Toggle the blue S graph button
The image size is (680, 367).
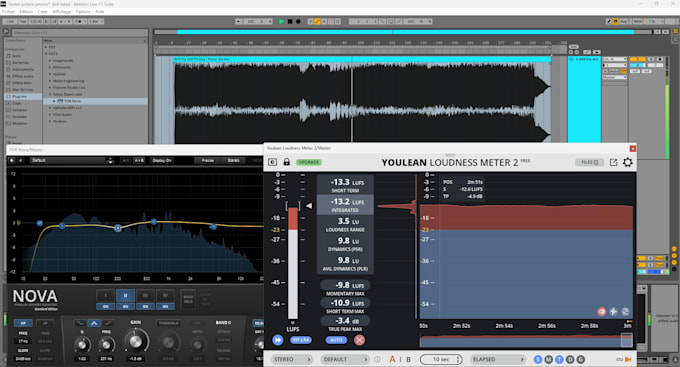tap(538, 359)
